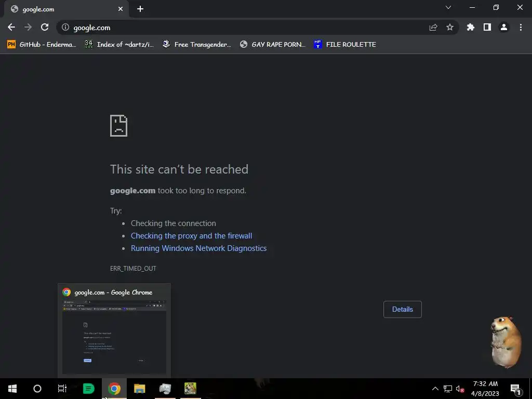
Task: Open the GitHub - Enderma... bookmark
Action: 42,45
